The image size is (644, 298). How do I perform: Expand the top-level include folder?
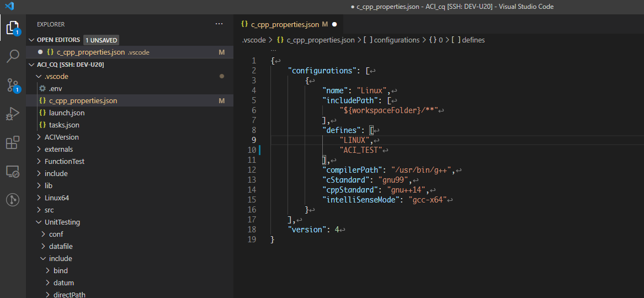point(39,174)
